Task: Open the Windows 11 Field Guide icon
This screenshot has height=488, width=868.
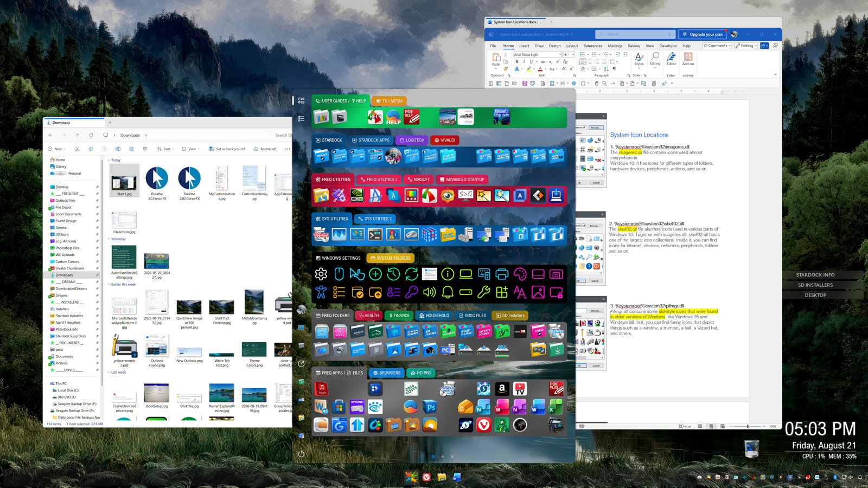Action: pos(502,117)
